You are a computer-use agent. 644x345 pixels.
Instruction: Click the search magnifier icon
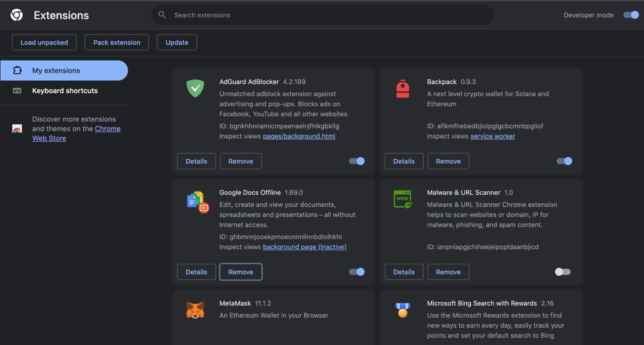coord(162,15)
